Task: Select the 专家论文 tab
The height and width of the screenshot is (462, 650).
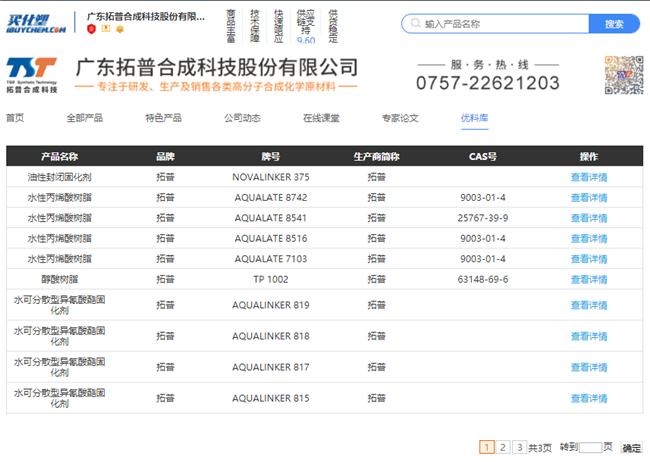Action: click(x=400, y=118)
